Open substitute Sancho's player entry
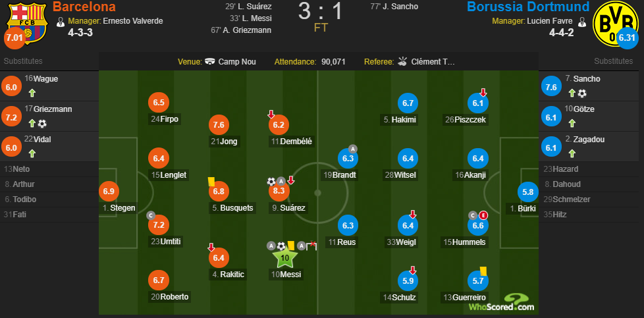The width and height of the screenshot is (644, 318). (591, 86)
